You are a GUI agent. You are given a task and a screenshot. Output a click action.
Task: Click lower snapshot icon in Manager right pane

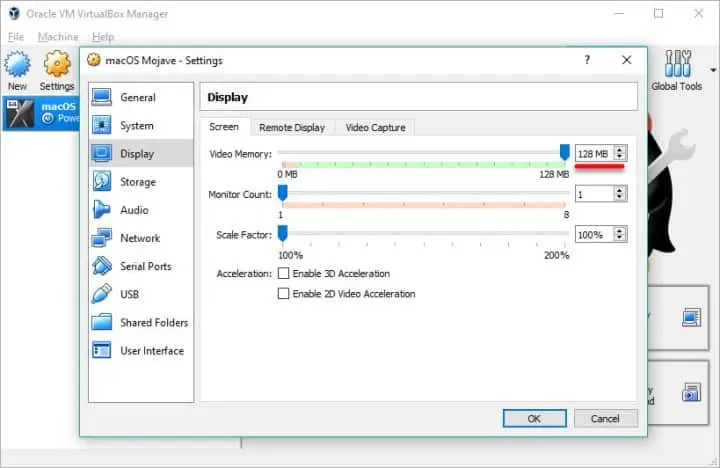tap(691, 392)
